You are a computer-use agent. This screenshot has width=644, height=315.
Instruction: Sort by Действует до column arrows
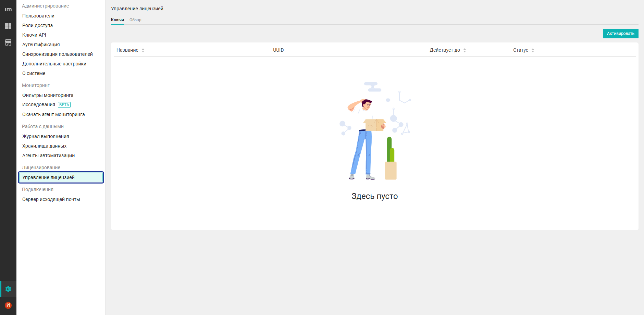coord(465,50)
